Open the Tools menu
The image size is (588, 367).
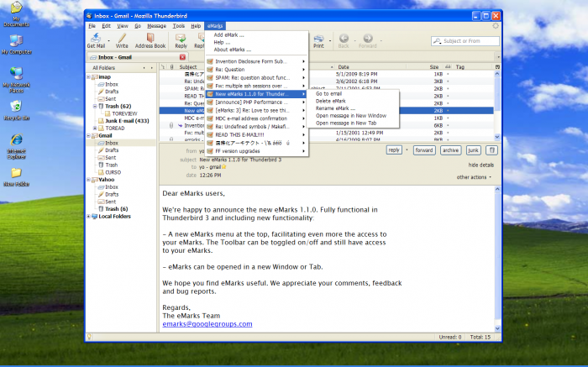point(178,26)
